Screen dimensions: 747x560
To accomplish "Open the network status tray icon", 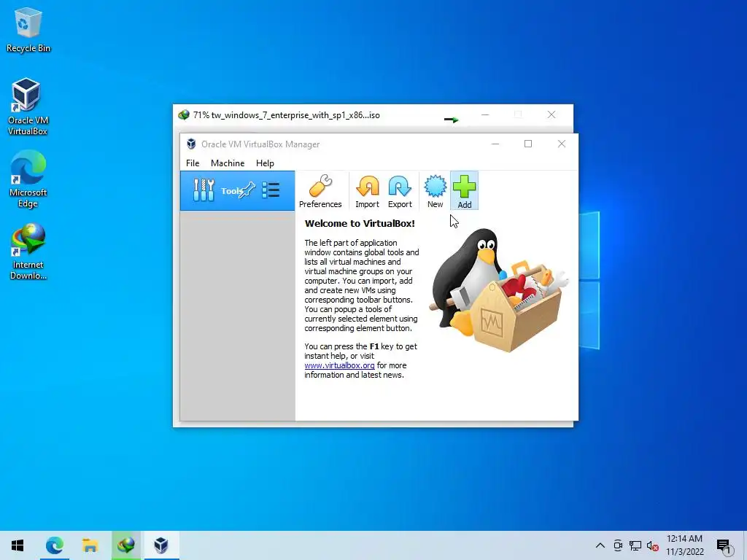I will click(635, 545).
